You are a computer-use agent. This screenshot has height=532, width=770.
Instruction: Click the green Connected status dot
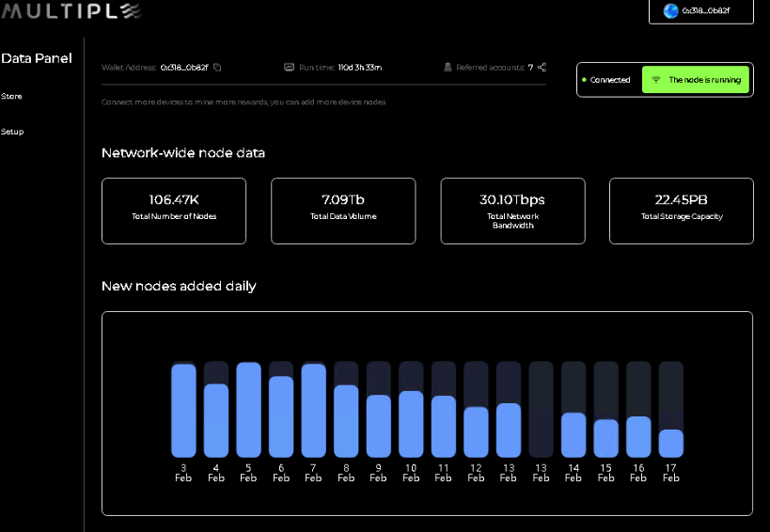[584, 80]
